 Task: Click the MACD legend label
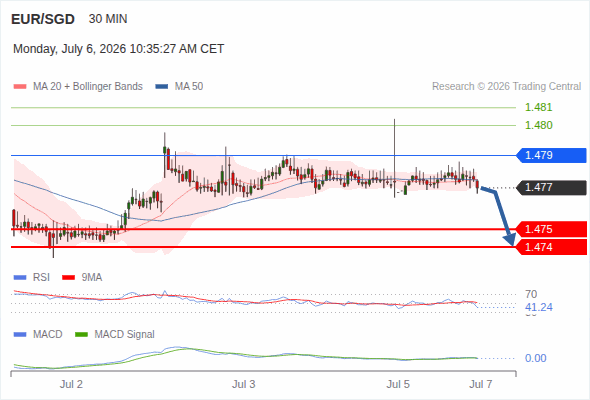48,335
